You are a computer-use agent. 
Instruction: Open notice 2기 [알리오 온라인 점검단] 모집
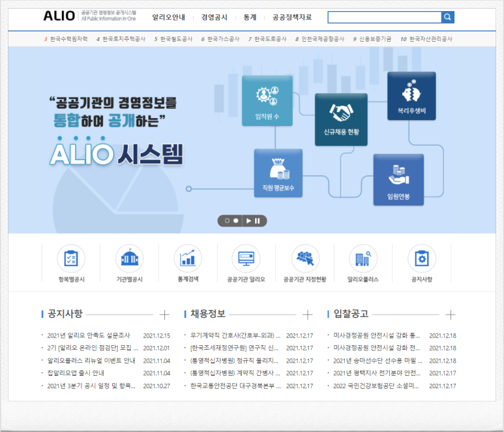click(x=93, y=348)
